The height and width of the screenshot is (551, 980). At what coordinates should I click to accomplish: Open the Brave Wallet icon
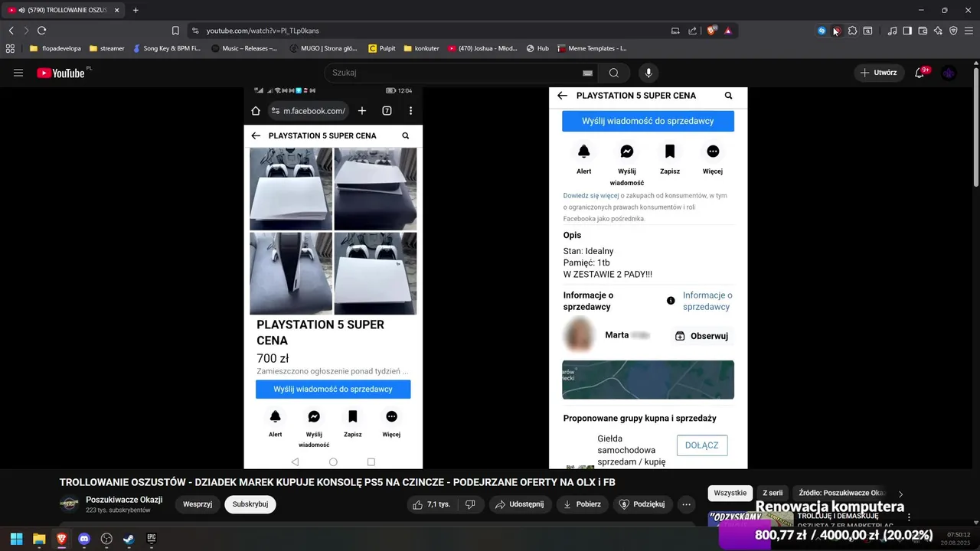[923, 31]
